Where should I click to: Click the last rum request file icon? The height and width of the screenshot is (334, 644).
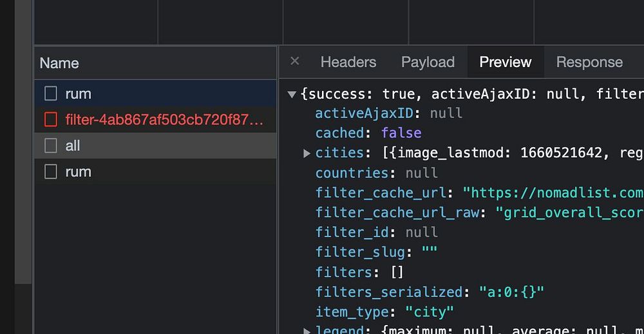[50, 172]
